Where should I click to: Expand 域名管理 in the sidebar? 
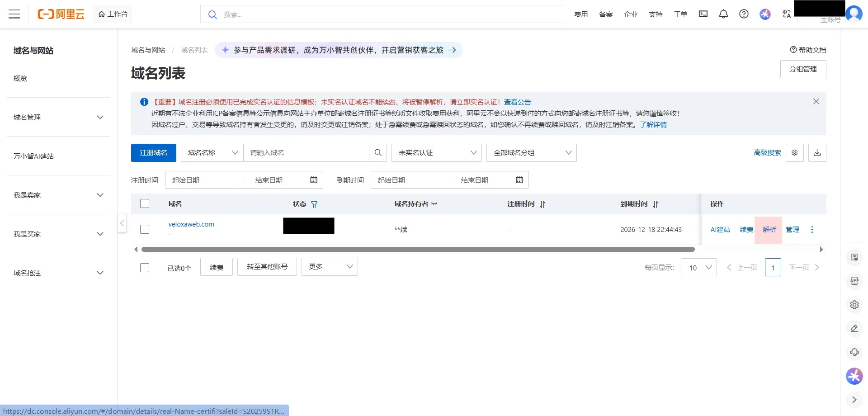(x=58, y=118)
